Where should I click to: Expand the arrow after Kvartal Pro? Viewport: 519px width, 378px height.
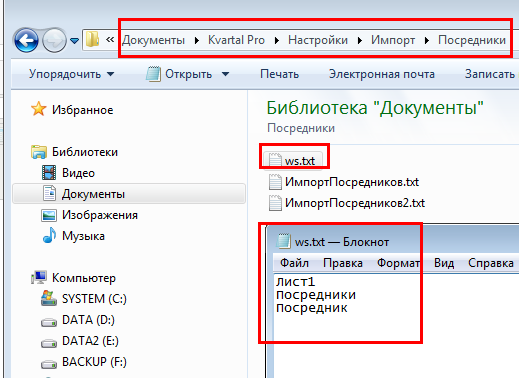(x=277, y=40)
